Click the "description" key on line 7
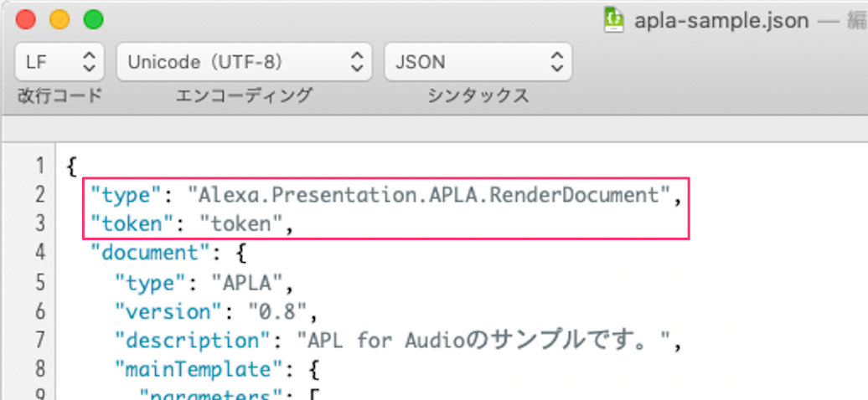This screenshot has height=400, width=868. (x=194, y=341)
